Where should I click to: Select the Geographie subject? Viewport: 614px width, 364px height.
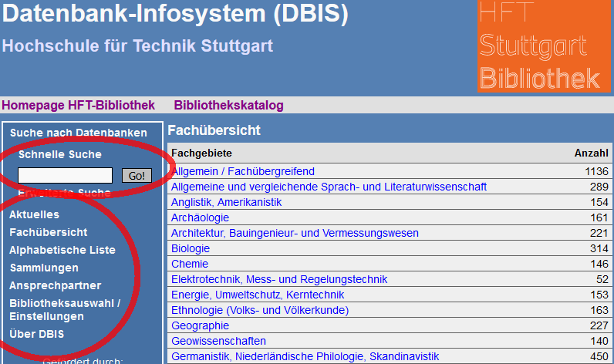(x=200, y=325)
